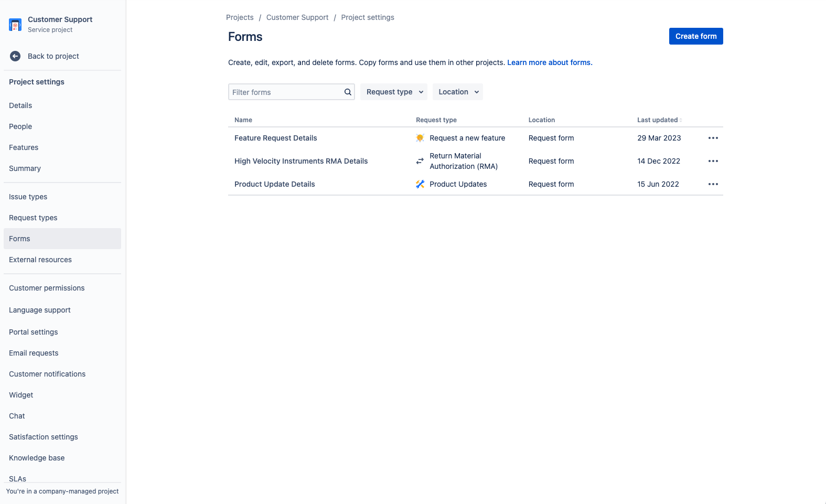The width and height of the screenshot is (826, 504).
Task: Open more actions for High Velocity Instruments RMA
Action: (713, 161)
